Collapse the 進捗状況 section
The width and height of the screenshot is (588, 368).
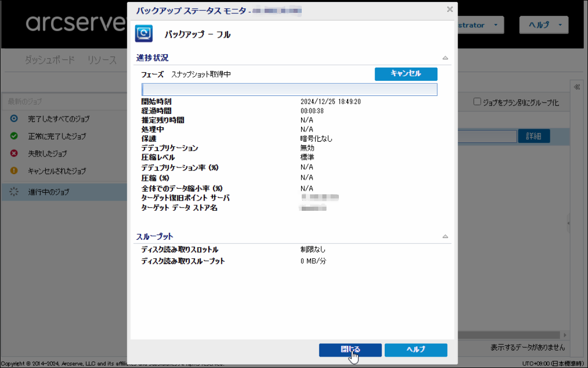point(445,58)
